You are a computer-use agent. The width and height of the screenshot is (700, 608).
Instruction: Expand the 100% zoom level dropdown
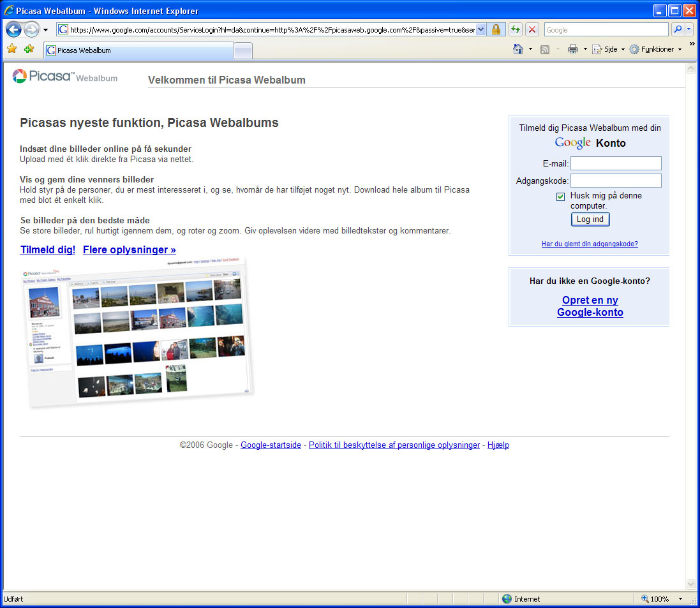point(680,599)
